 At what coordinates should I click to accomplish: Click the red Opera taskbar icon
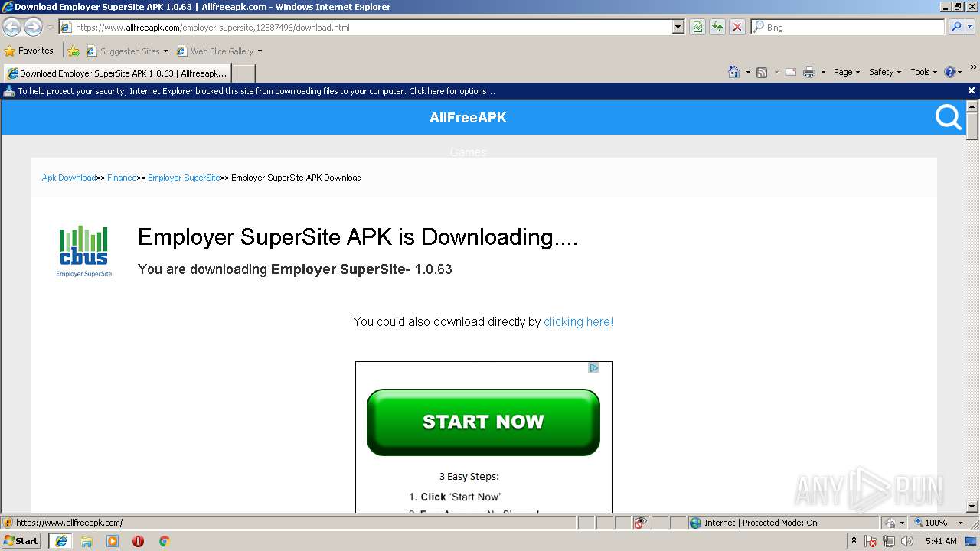(x=138, y=541)
